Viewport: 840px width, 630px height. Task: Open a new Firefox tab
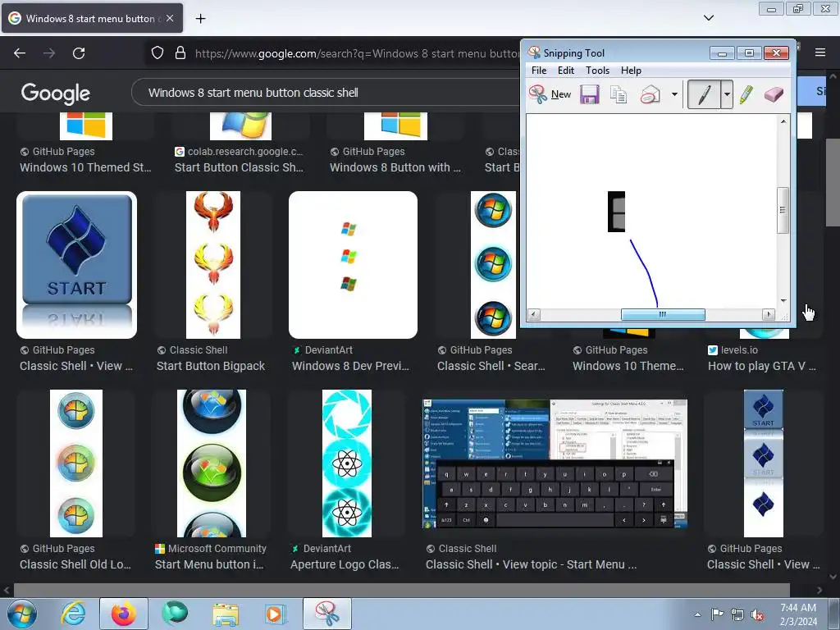coord(200,19)
